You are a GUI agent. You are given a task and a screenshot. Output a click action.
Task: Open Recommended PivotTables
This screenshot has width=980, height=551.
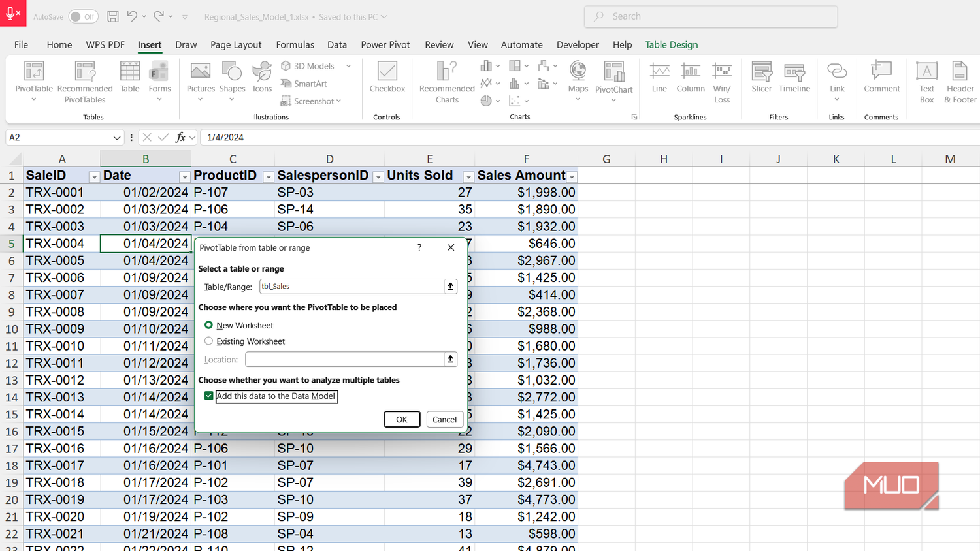point(85,82)
